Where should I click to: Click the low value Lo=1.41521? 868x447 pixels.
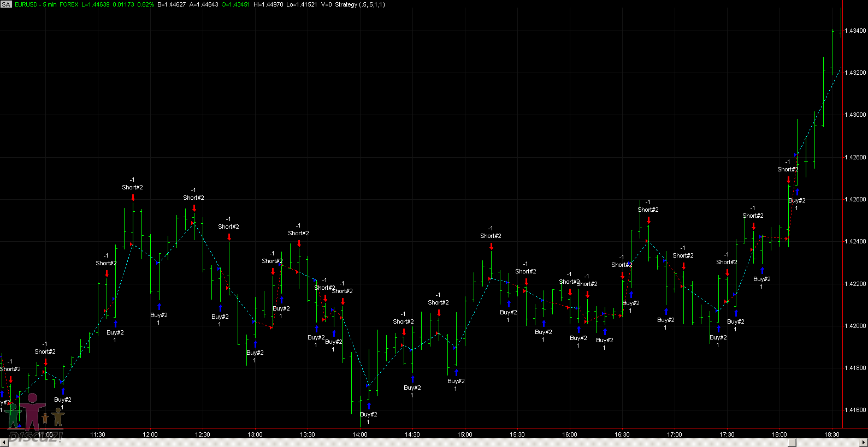(302, 4)
